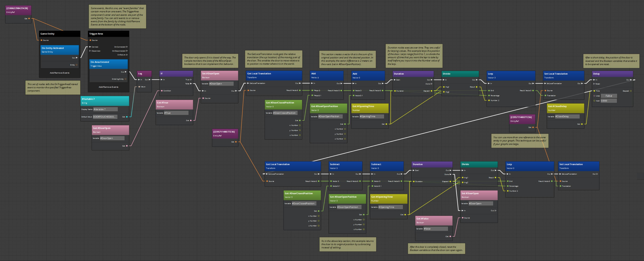The image size is (644, 261).
Task: Edit the #True Variable field
Action: [176, 113]
